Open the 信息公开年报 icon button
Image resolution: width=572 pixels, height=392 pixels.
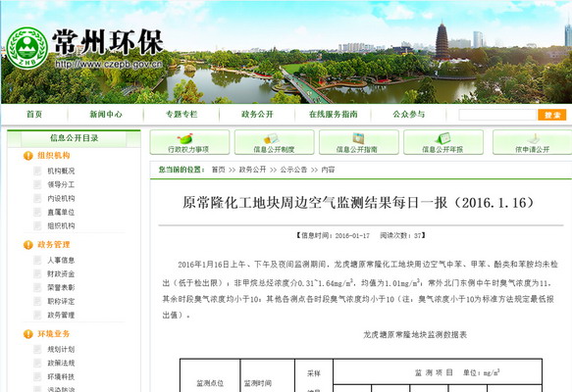[443, 142]
